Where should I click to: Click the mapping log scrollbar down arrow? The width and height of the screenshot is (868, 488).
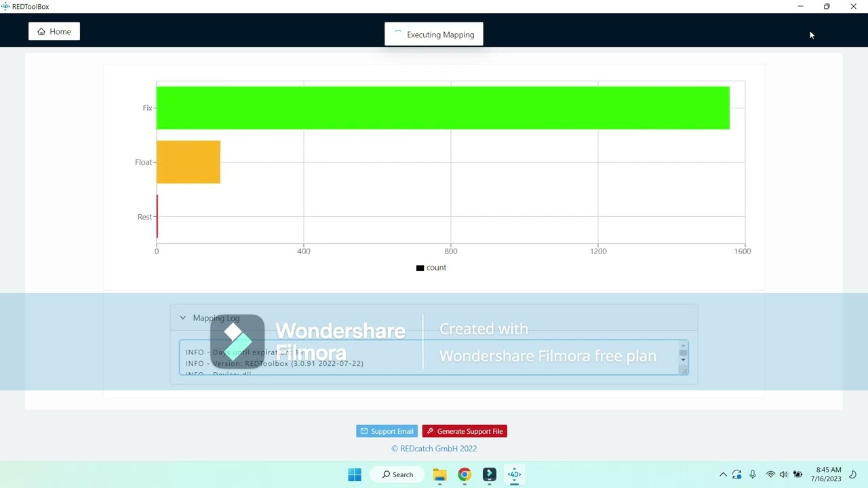(683, 360)
